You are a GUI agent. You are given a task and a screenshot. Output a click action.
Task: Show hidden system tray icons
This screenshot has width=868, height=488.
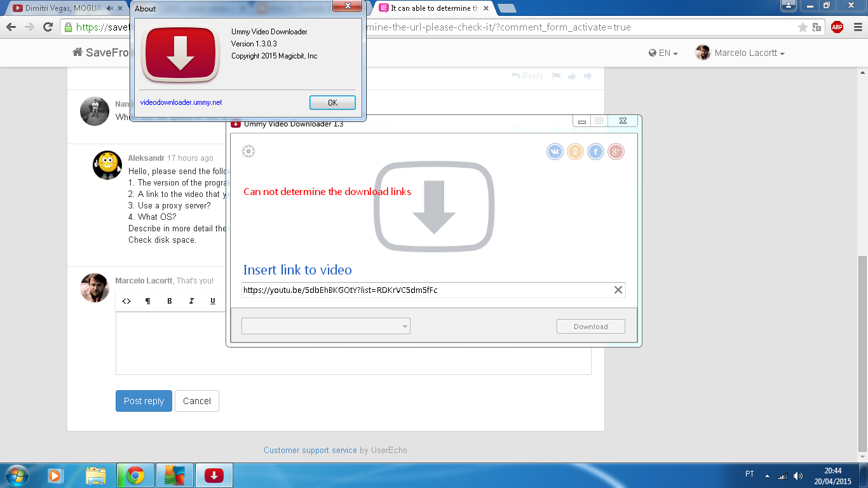click(767, 475)
